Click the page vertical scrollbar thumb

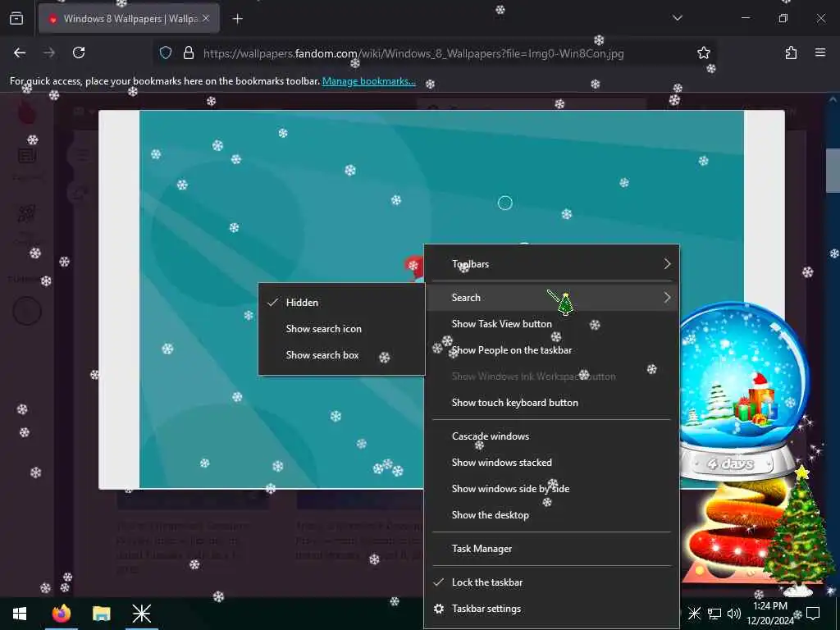(x=833, y=170)
